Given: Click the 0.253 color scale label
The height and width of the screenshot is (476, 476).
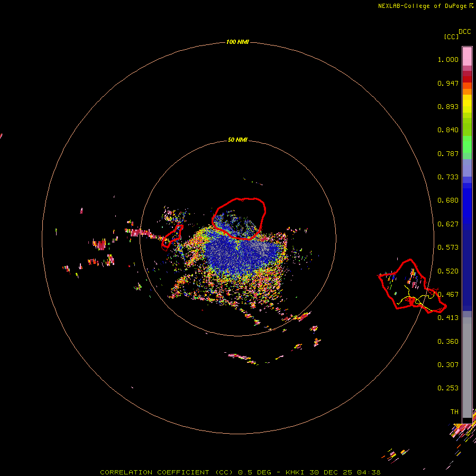Looking at the screenshot, I should pyautogui.click(x=448, y=388).
